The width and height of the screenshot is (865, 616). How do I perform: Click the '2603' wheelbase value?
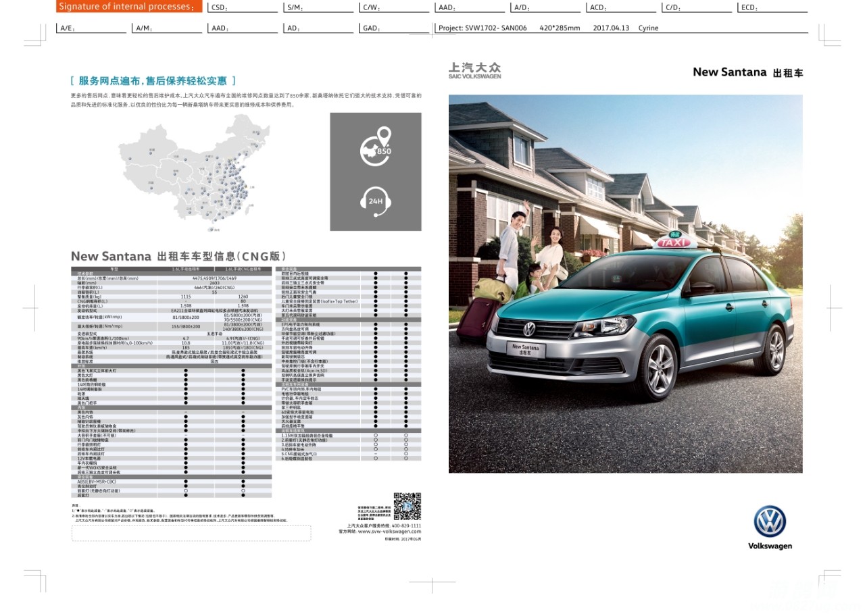coord(214,283)
